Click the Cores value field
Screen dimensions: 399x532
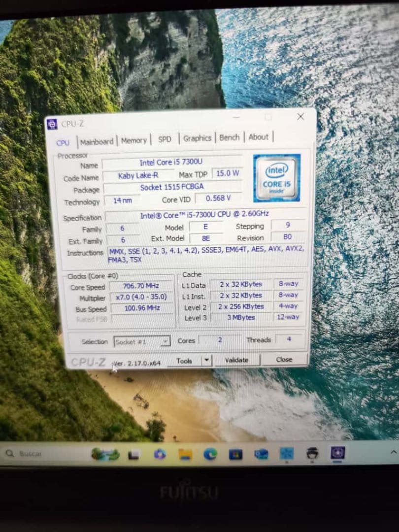point(220,339)
